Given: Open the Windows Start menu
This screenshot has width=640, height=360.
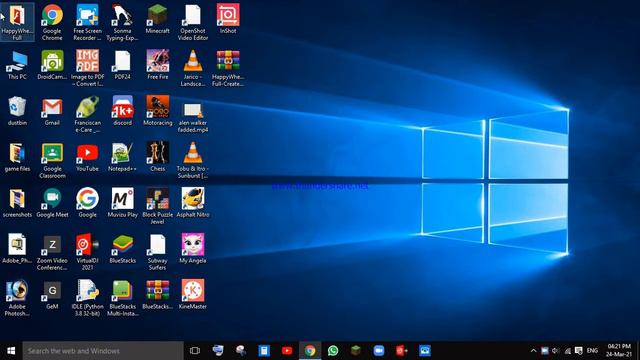Looking at the screenshot, I should [11, 351].
